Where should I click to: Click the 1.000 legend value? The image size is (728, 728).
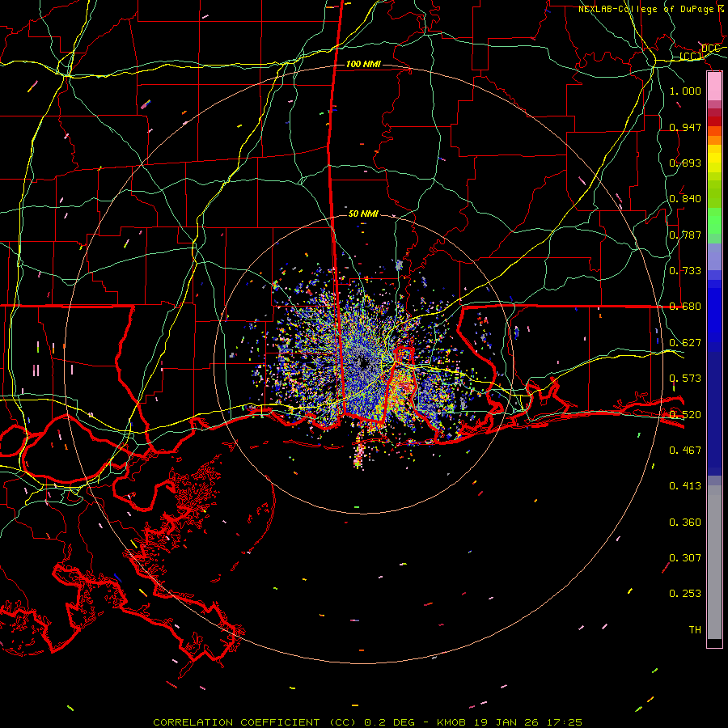tap(685, 91)
